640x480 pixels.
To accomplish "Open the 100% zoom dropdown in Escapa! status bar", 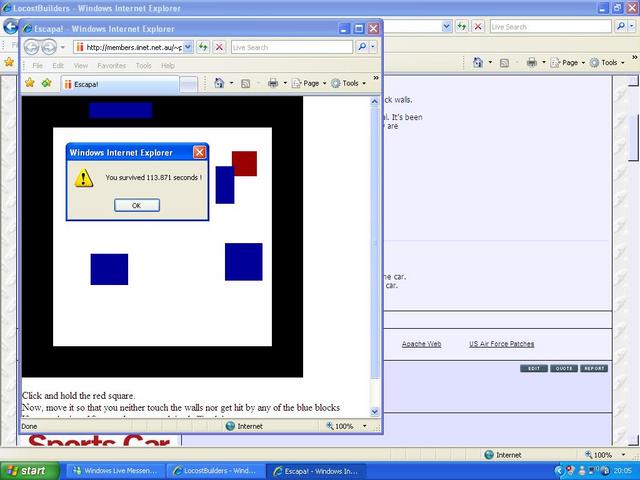I will (x=346, y=426).
